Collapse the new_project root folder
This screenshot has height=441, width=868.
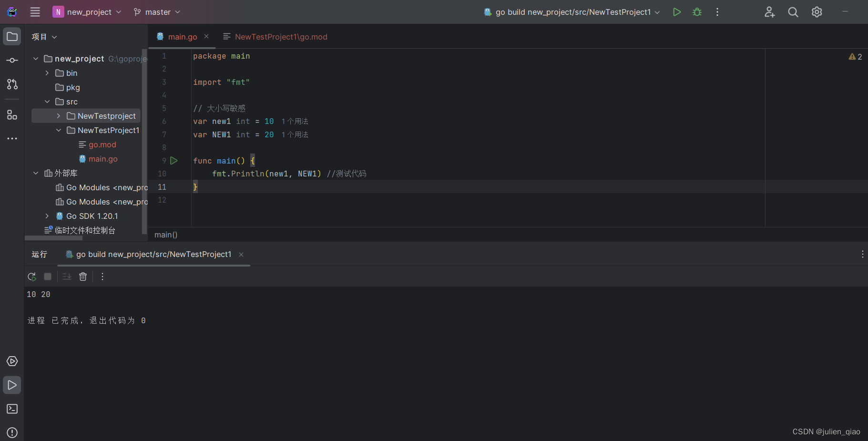36,59
